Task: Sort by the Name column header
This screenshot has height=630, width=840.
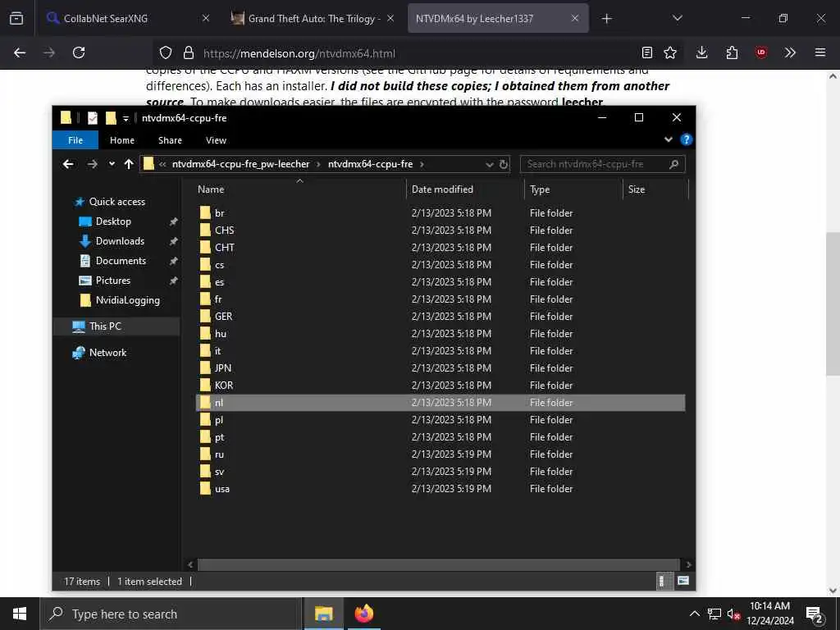Action: click(x=300, y=189)
